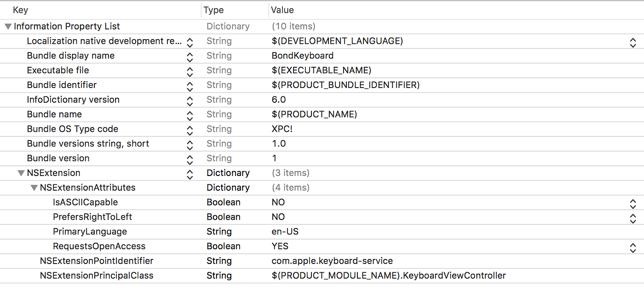Collapse the NSExtensionAttributes dictionary
Screen dimensions: 644x299
34,188
